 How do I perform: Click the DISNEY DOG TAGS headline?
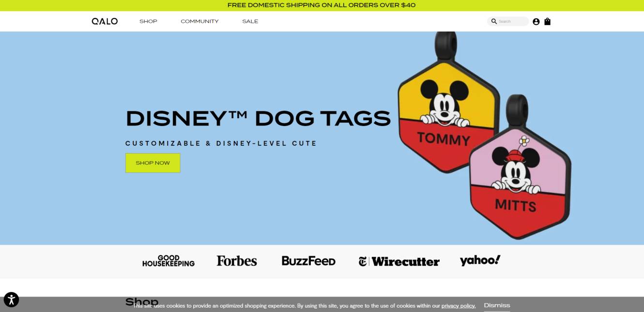[258, 119]
